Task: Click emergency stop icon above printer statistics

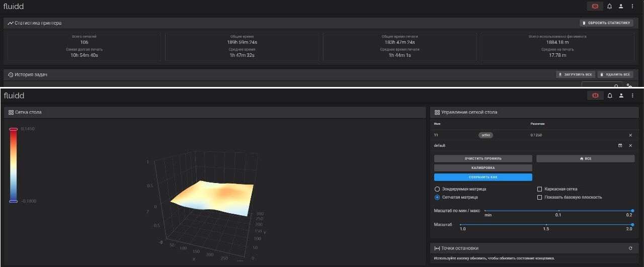Action: (595, 7)
